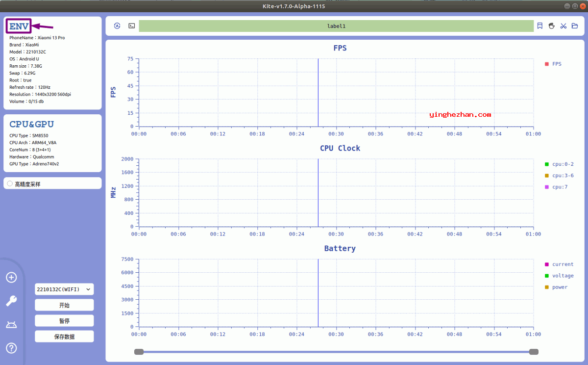Click the scissors cut icon
This screenshot has width=588, height=365.
(563, 26)
